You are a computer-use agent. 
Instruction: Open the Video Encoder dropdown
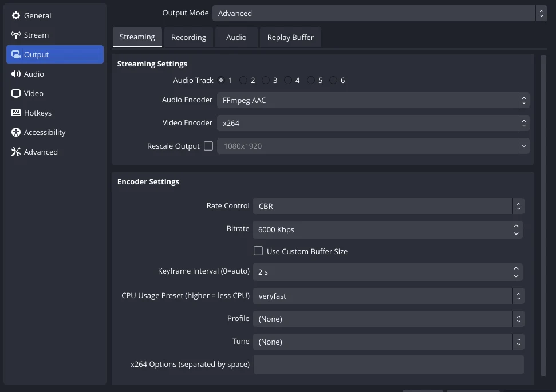click(373, 123)
